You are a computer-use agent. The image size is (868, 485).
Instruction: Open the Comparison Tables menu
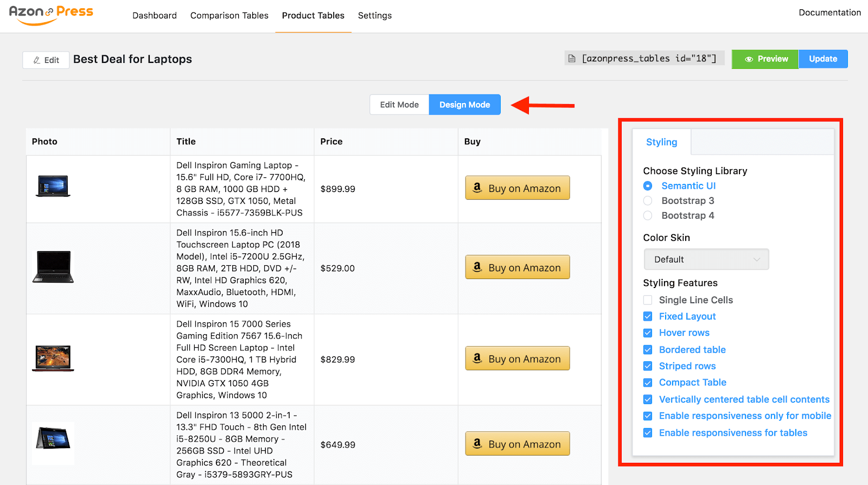[x=229, y=16]
